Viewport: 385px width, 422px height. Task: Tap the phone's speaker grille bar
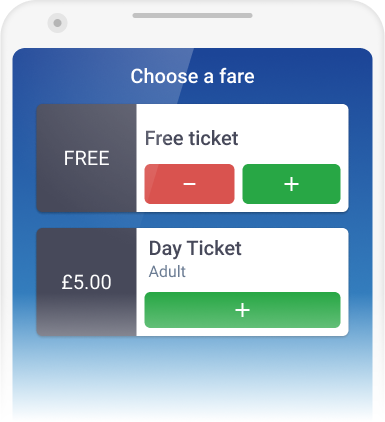pos(192,15)
